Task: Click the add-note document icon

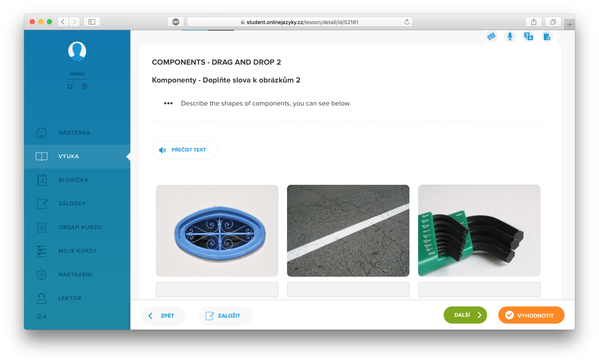Action: tap(547, 37)
